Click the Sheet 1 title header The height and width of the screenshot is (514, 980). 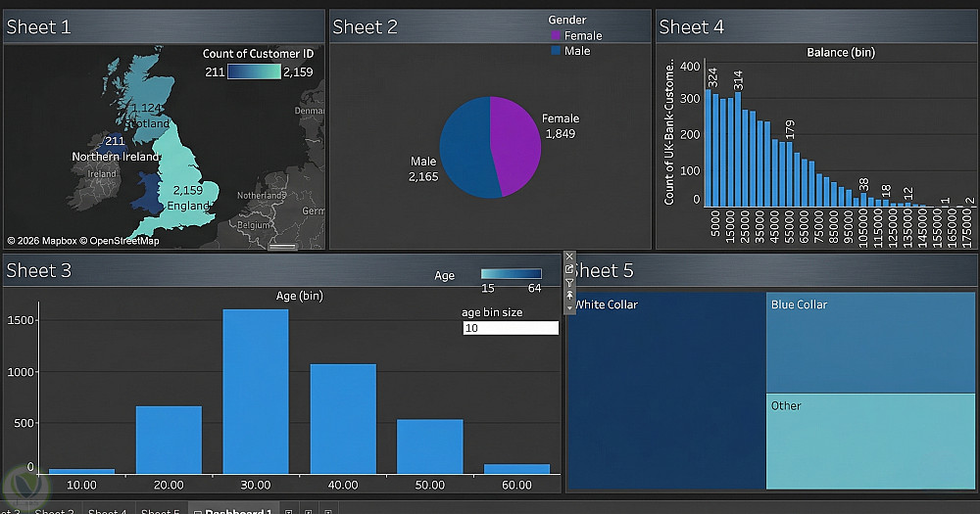[x=39, y=26]
